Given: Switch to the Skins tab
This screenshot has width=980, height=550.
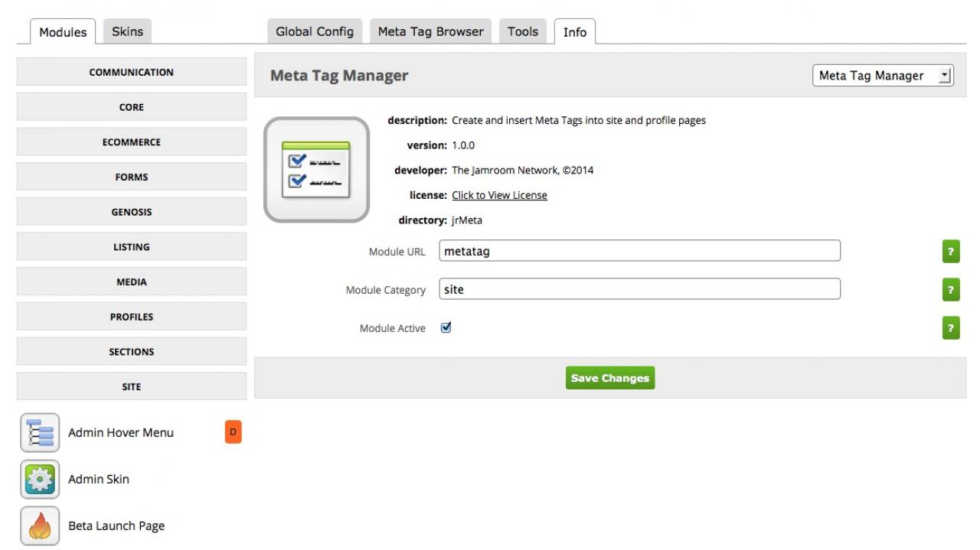Looking at the screenshot, I should coord(127,32).
